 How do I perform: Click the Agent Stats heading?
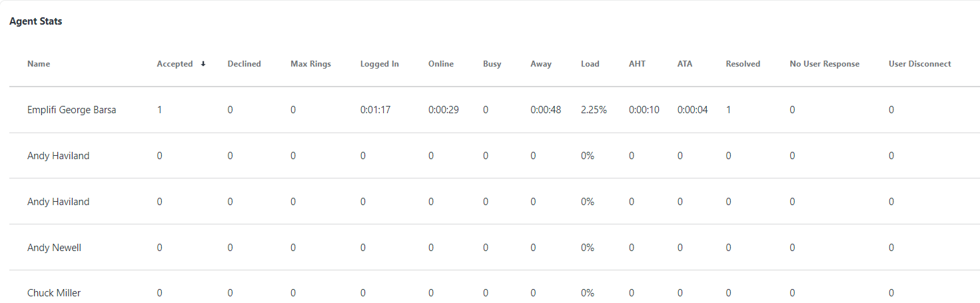(36, 21)
